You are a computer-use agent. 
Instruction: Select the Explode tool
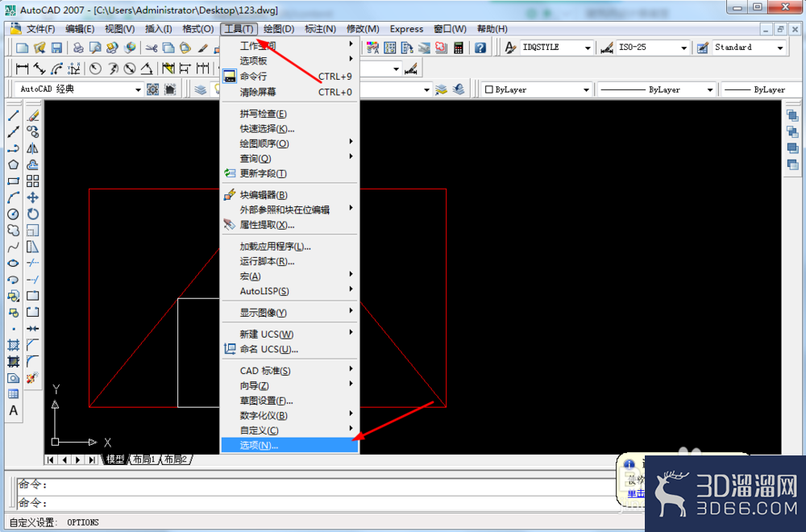point(33,378)
